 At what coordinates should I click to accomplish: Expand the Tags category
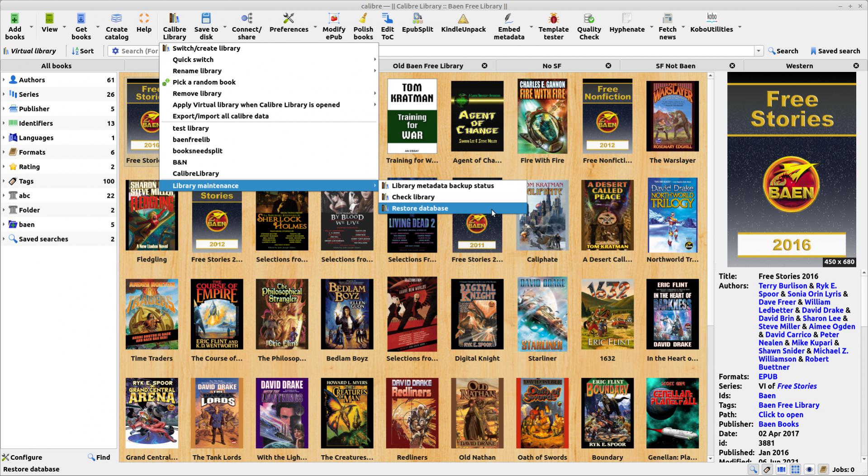pos(4,181)
